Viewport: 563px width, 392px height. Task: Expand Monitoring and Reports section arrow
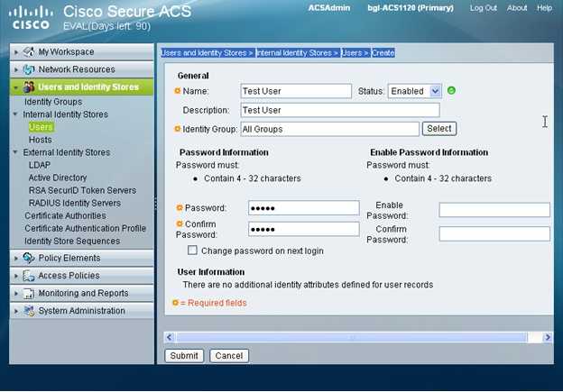(16, 294)
